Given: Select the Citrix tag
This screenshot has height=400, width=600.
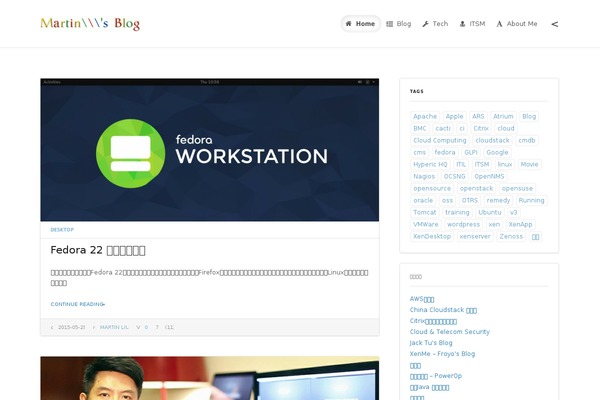Looking at the screenshot, I should coord(481,128).
